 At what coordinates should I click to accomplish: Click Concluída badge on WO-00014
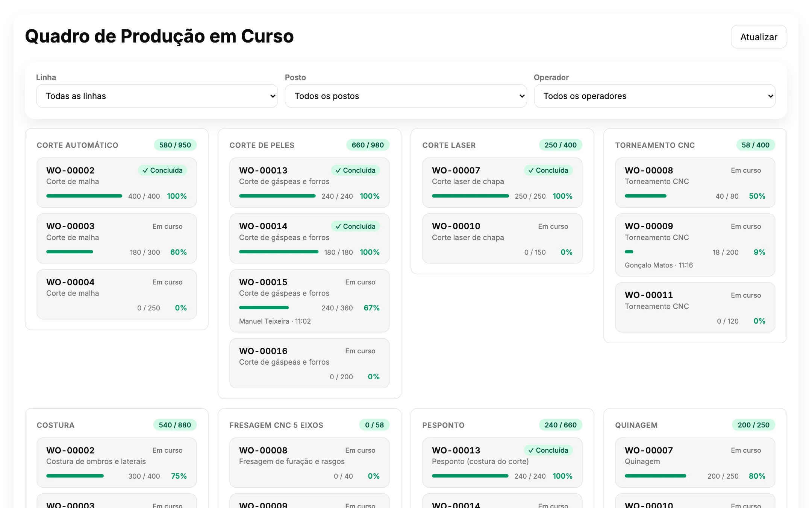coord(356,226)
